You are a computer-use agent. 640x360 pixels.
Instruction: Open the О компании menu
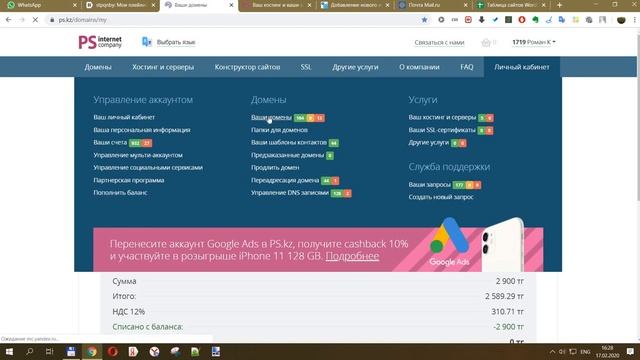[x=419, y=67]
